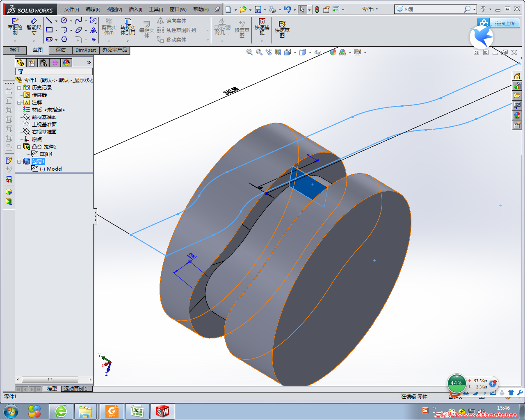Screen dimensions: 525x420
Task: Select the Circle sketch tool
Action: (64, 21)
